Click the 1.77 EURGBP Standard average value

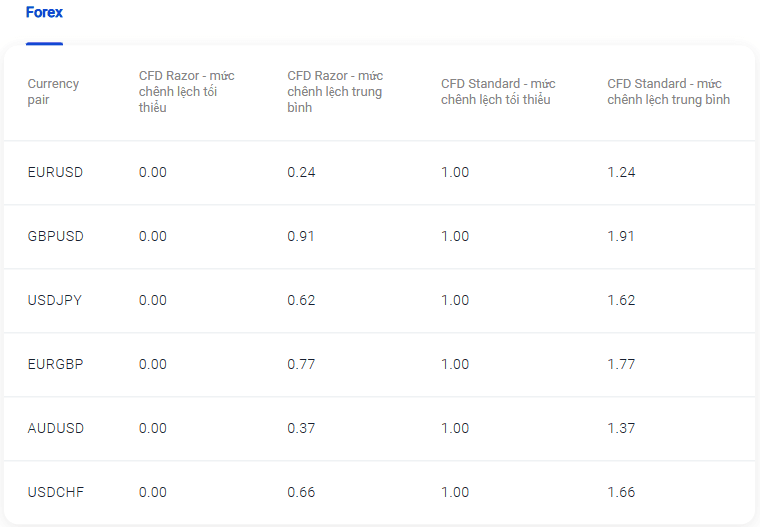coord(621,364)
